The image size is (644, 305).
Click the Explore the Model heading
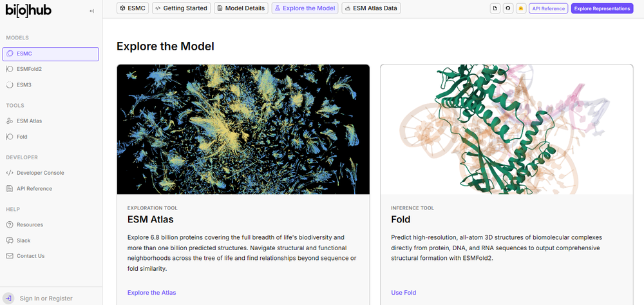[x=166, y=46]
